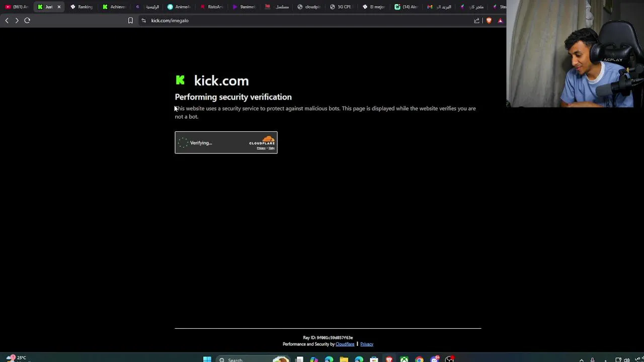Reload the kick.com page
The image size is (644, 362).
click(27, 21)
